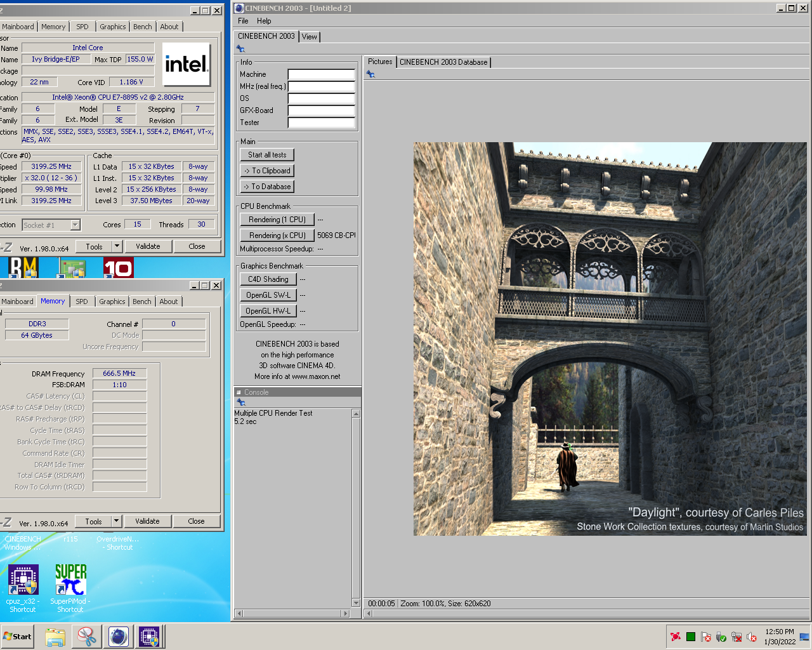The width and height of the screenshot is (812, 650).
Task: Click the console vertical scrollbar up arrow
Action: [x=356, y=414]
